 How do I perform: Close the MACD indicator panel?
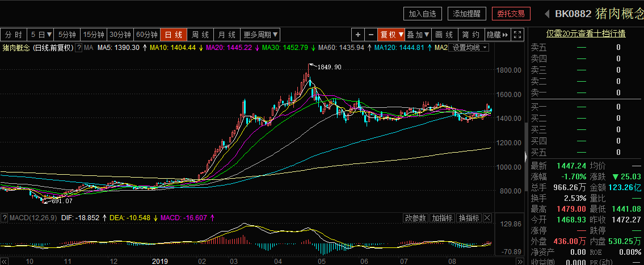[488, 218]
